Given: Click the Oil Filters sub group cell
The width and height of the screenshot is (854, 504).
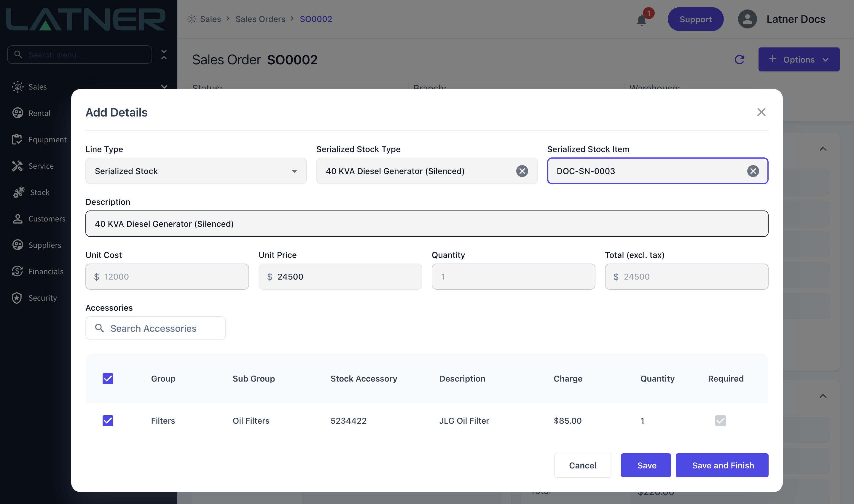Looking at the screenshot, I should point(251,420).
